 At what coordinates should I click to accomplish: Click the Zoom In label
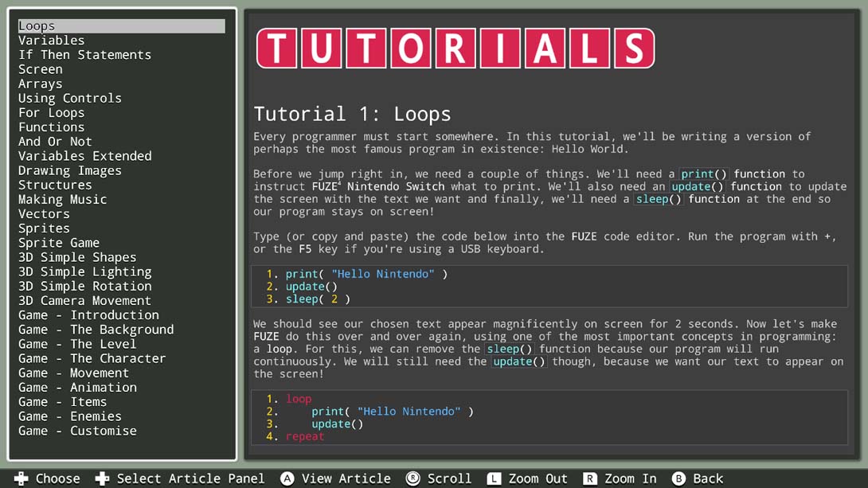point(631,478)
